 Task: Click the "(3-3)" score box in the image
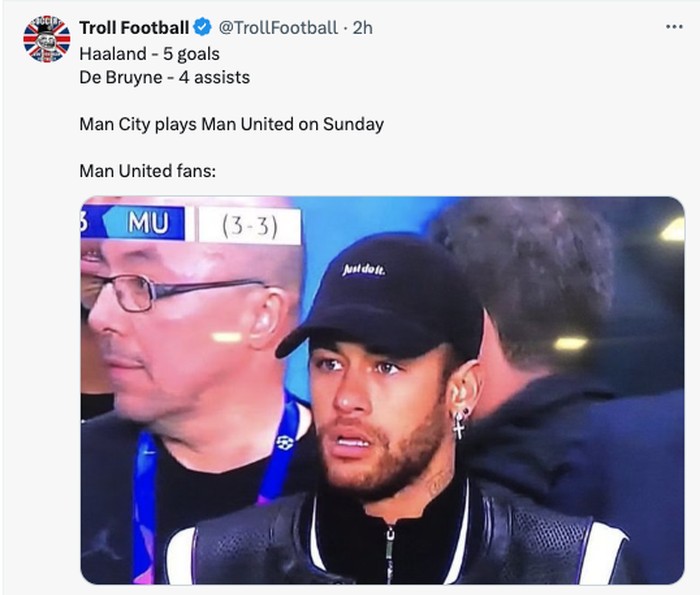pos(248,226)
